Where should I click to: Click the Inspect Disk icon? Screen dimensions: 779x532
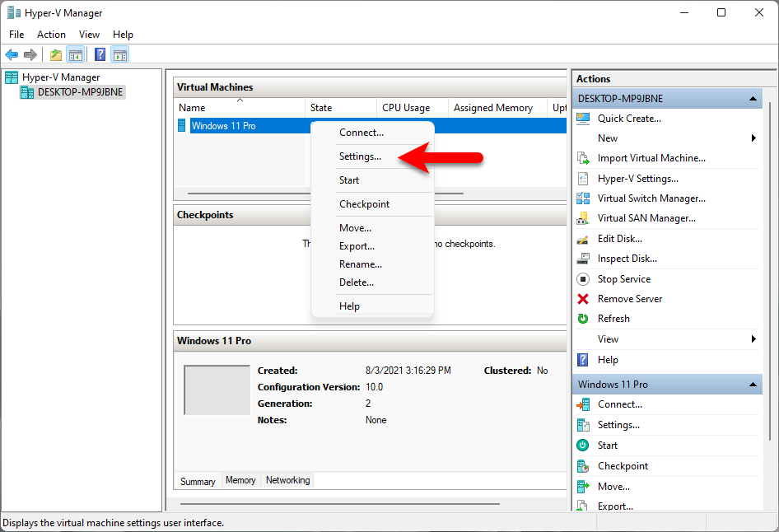pos(583,259)
